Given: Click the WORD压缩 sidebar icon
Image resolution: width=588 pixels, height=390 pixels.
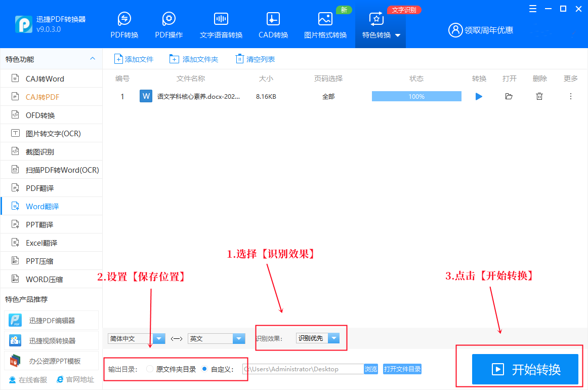Looking at the screenshot, I should coord(15,279).
